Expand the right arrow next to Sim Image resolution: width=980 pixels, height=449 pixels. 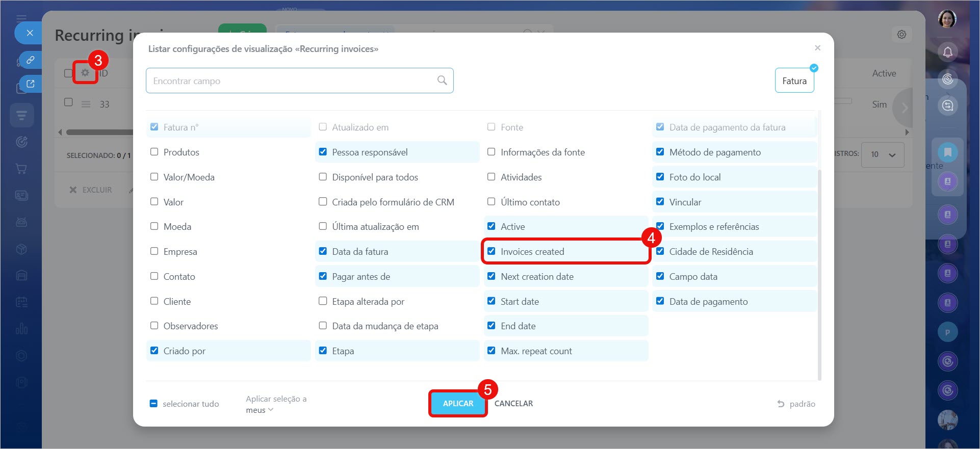click(905, 108)
